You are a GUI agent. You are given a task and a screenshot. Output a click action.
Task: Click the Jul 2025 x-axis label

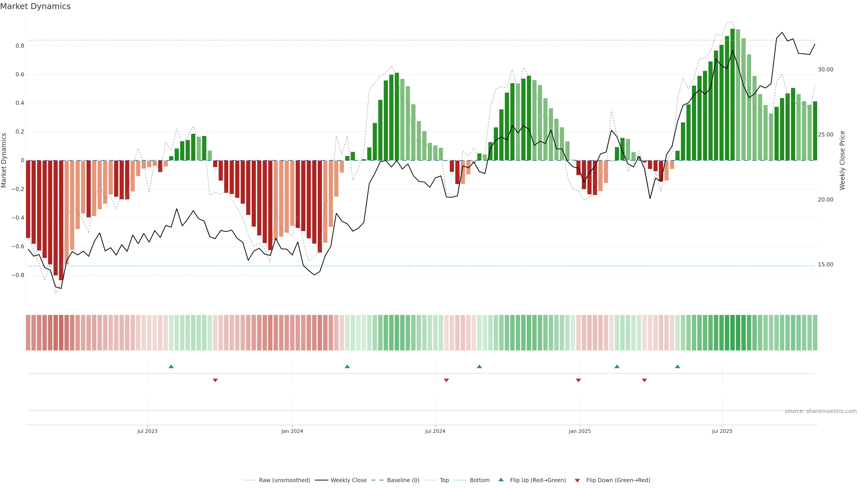(x=722, y=431)
